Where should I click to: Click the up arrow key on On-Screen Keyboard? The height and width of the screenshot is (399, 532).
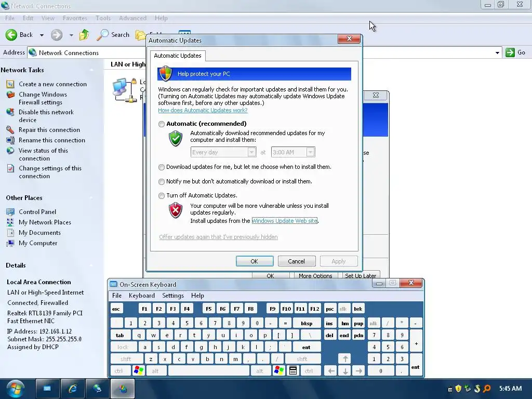345,358
